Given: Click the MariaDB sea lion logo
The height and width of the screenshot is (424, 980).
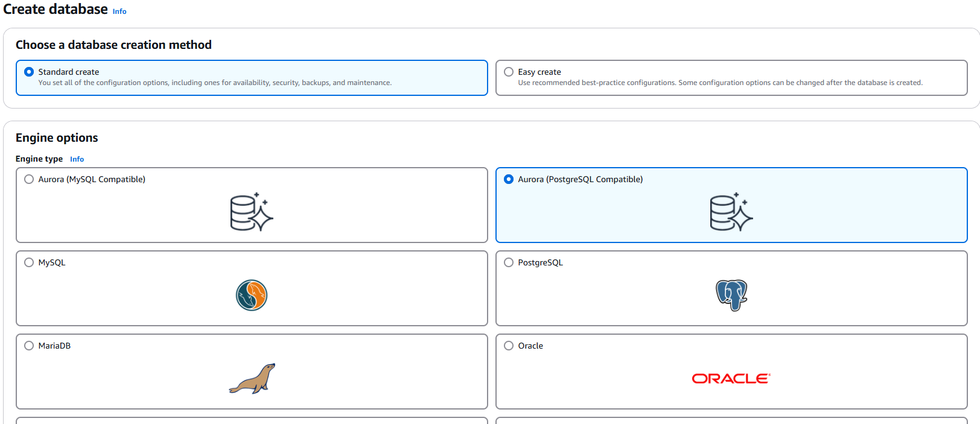Looking at the screenshot, I should pos(252,378).
